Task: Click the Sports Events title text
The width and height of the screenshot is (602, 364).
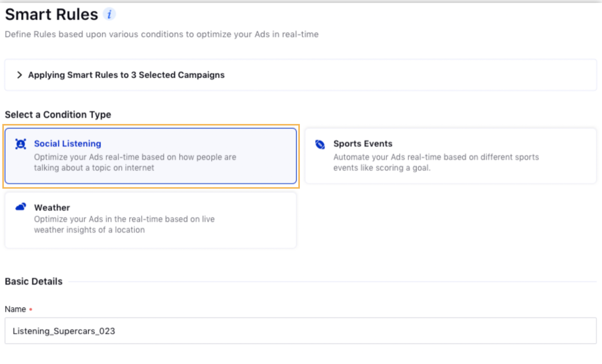Action: [363, 144]
